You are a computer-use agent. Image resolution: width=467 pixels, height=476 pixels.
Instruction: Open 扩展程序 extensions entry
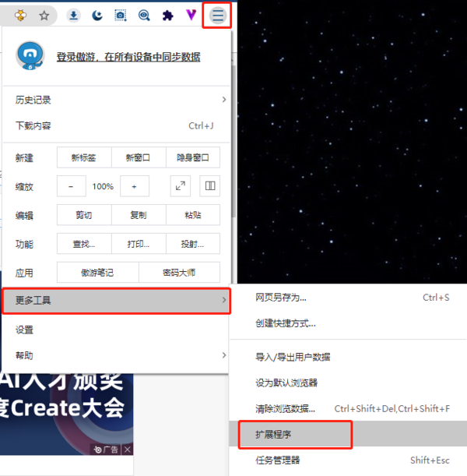click(348, 434)
